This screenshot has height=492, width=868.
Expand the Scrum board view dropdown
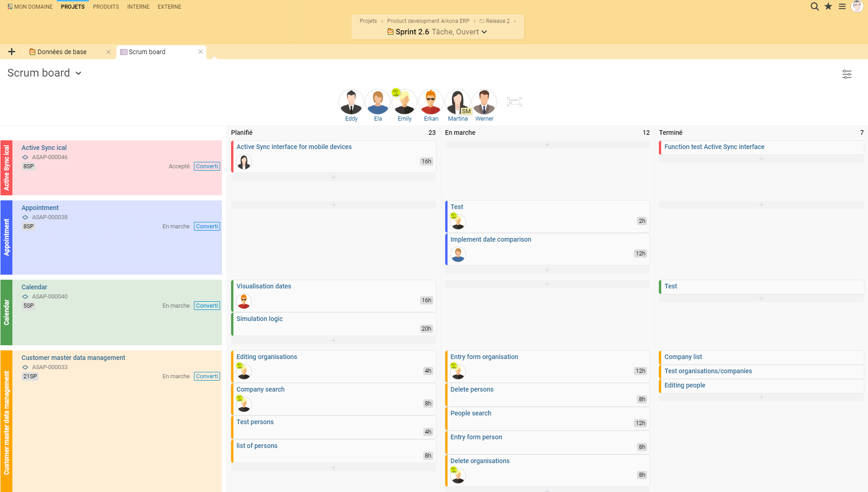(78, 73)
